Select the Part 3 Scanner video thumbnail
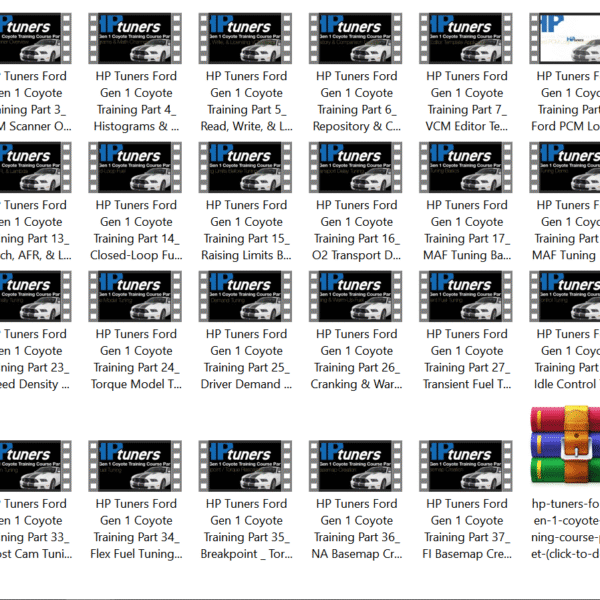600x600 pixels. [36, 38]
